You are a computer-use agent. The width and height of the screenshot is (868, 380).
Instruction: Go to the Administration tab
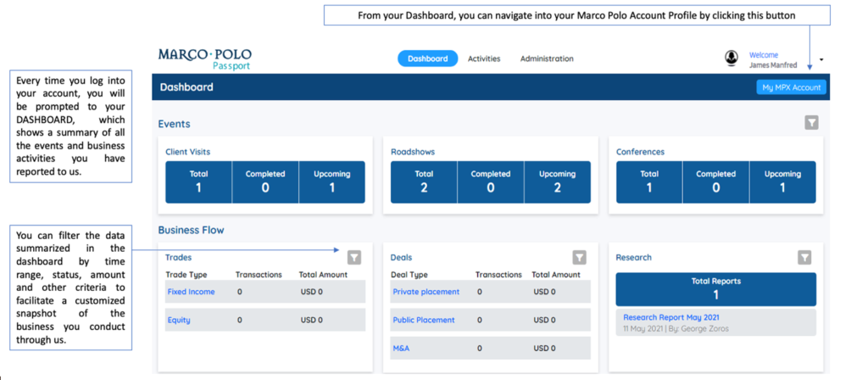pyautogui.click(x=547, y=59)
